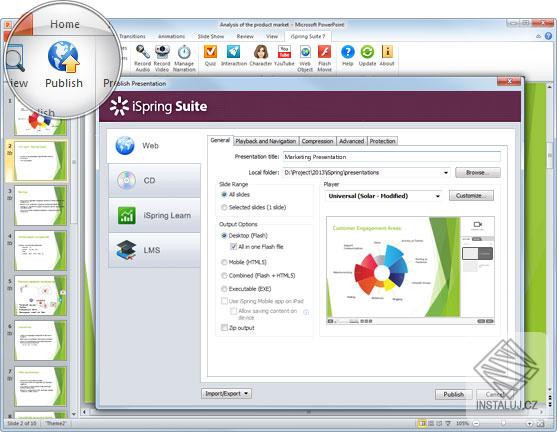The width and height of the screenshot is (557, 432).
Task: Switch to the Protection tab
Action: [382, 141]
